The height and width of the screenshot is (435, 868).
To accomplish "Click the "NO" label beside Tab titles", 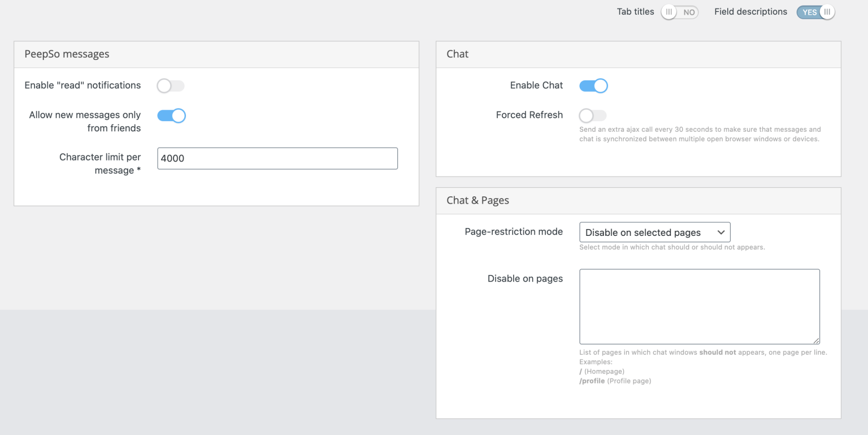I will click(689, 11).
